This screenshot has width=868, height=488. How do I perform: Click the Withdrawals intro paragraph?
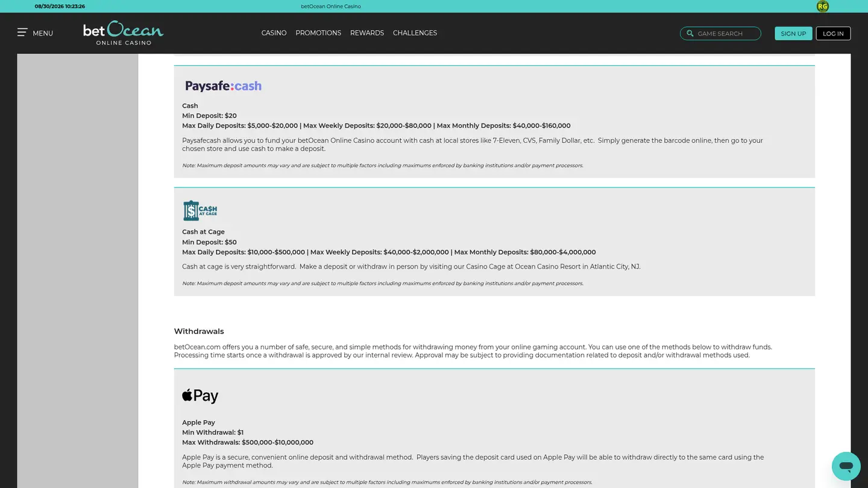[473, 351]
